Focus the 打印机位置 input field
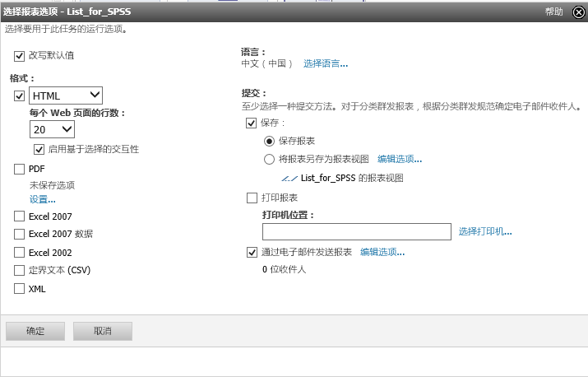588x377 pixels. [357, 231]
